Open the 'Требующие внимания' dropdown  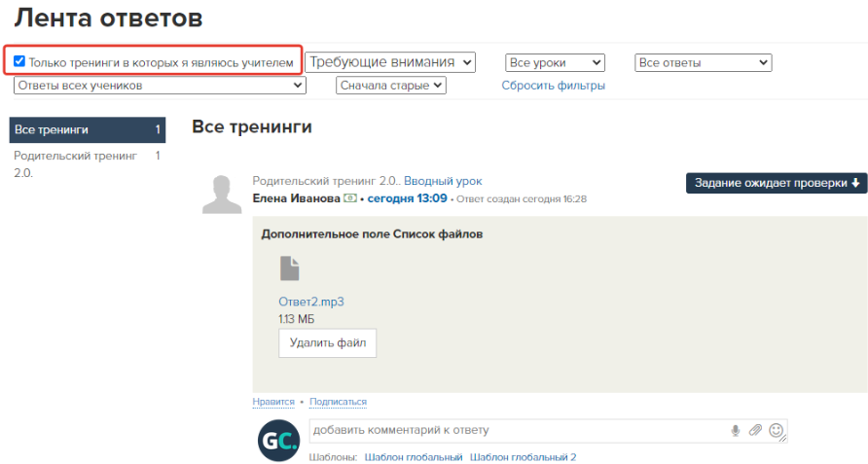coord(390,62)
